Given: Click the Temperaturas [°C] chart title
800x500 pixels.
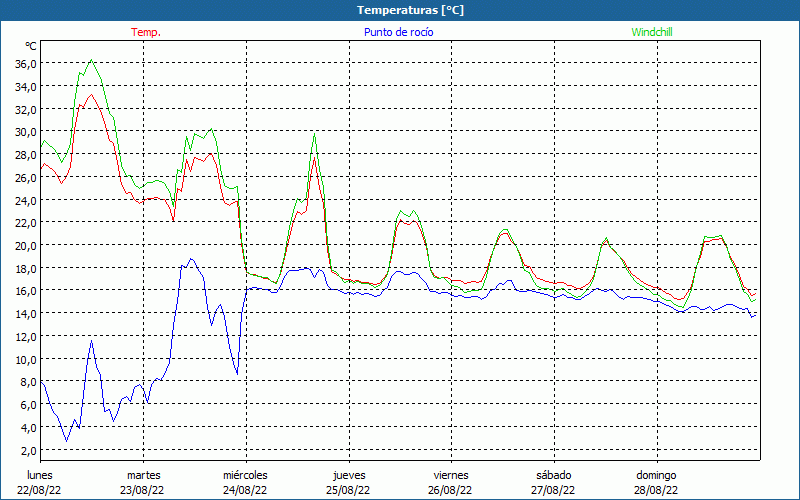Looking at the screenshot, I should [410, 10].
